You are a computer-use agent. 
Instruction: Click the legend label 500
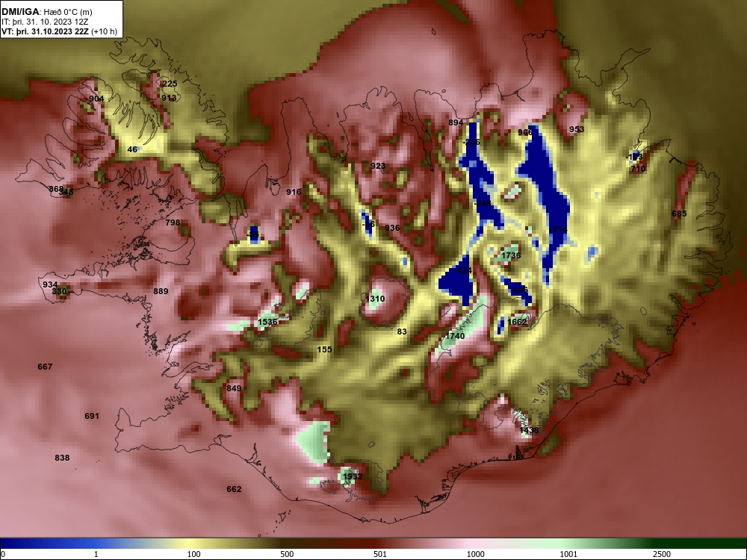pyautogui.click(x=288, y=554)
